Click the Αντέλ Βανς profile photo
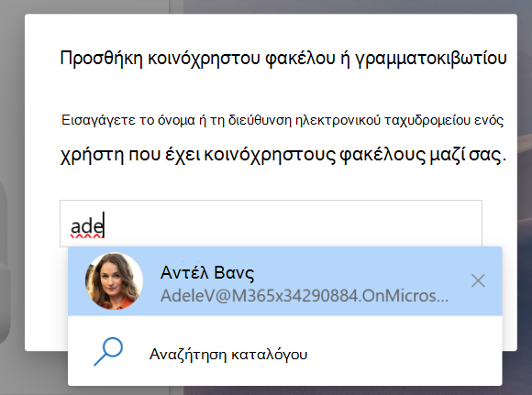Screen dimensions: 532x395 [x=114, y=281]
